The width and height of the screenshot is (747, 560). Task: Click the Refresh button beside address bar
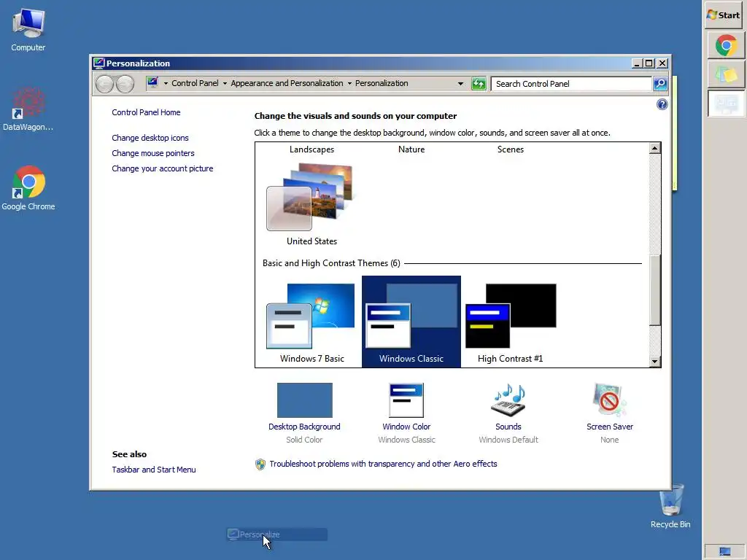coord(479,84)
